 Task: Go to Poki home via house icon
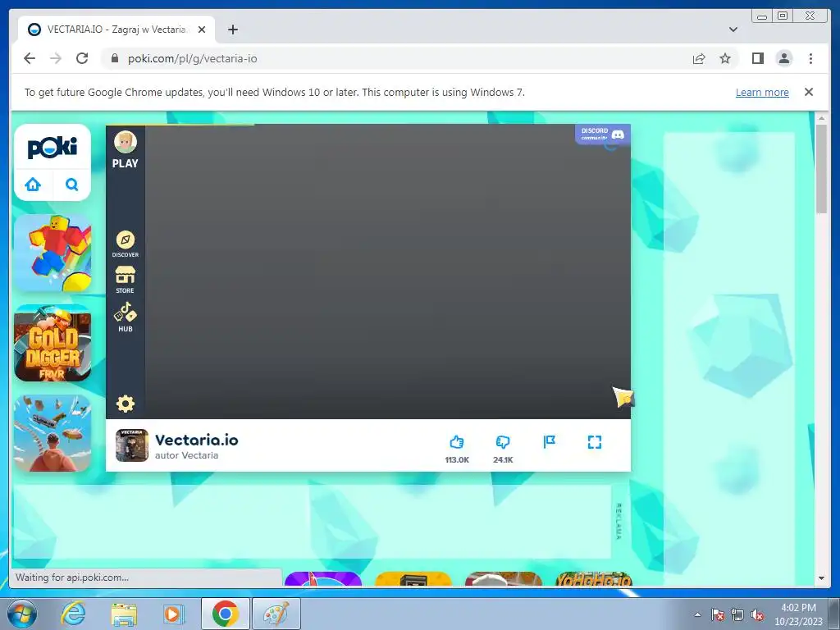[x=33, y=185]
